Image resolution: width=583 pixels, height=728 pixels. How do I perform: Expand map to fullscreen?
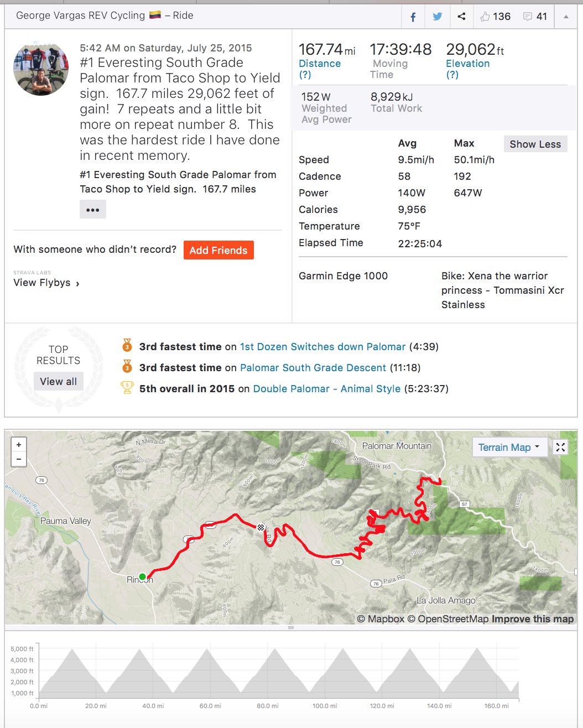click(560, 447)
